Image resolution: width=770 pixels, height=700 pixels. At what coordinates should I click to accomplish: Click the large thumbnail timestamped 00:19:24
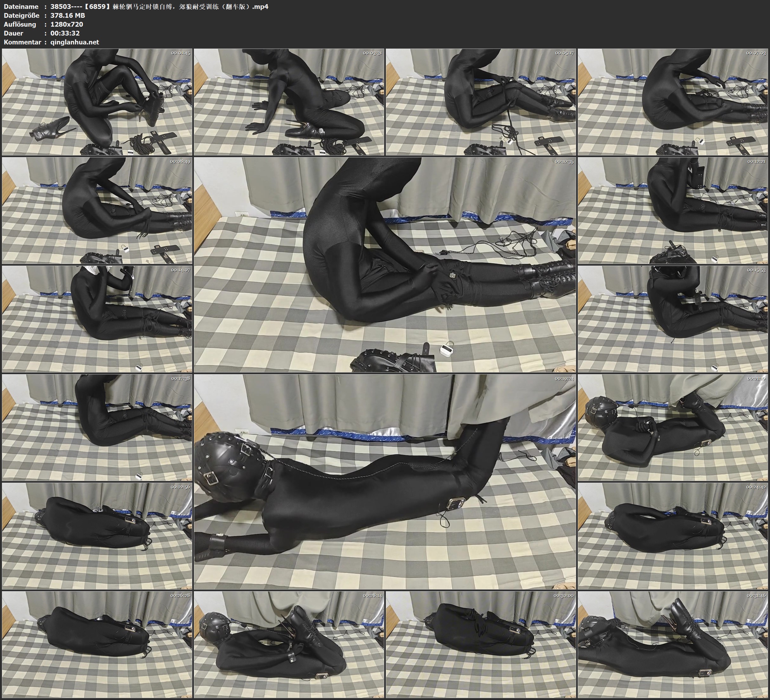(385, 481)
